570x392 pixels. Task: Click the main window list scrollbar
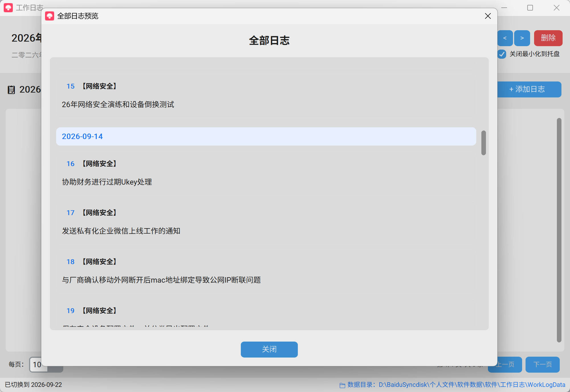(x=559, y=230)
